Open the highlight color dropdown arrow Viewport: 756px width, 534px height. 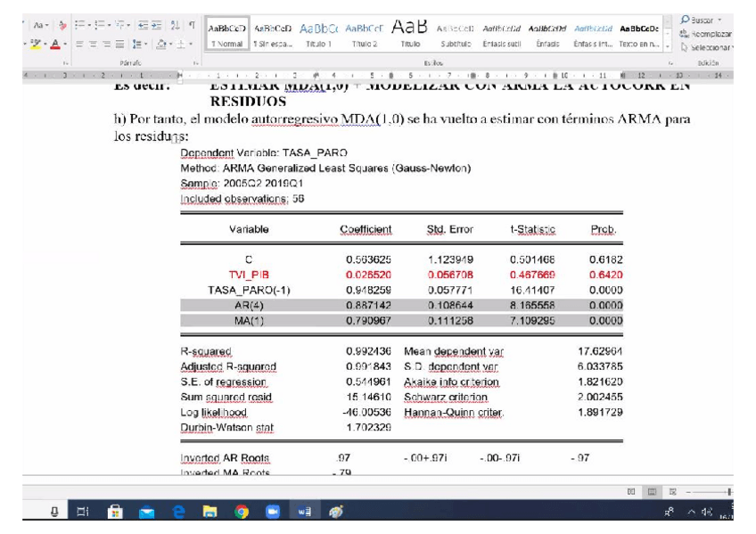[x=45, y=45]
